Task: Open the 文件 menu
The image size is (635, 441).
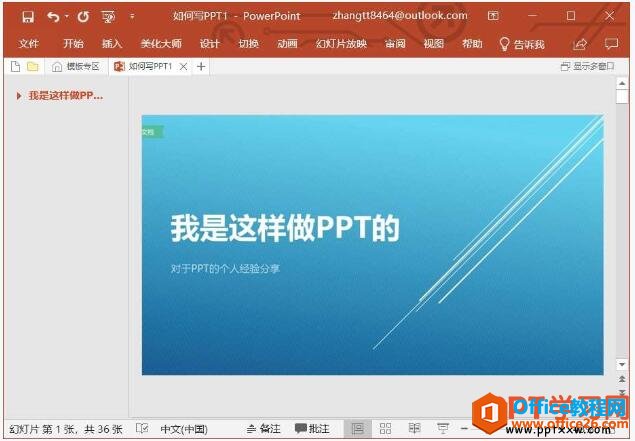Action: click(x=28, y=43)
